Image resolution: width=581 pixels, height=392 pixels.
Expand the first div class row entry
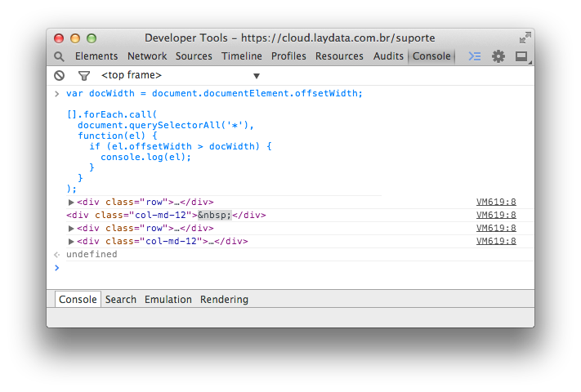point(71,203)
